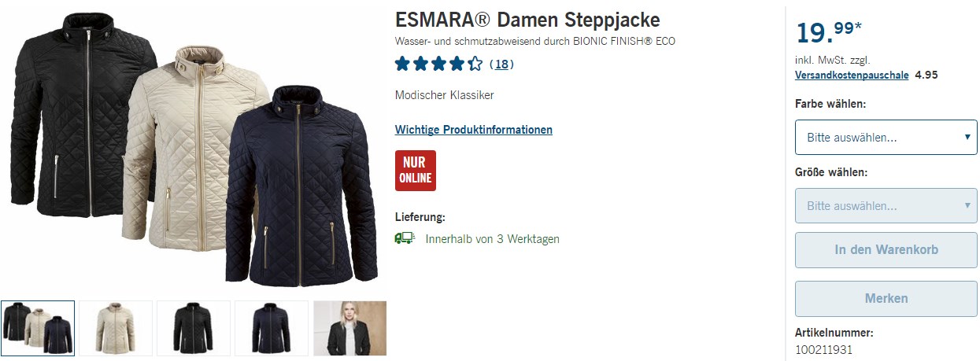This screenshot has width=980, height=361.
Task: Select the navy jacket thumbnail
Action: [x=272, y=328]
